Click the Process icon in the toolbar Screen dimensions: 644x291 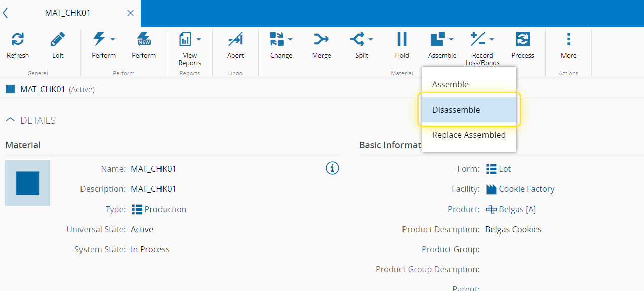522,39
